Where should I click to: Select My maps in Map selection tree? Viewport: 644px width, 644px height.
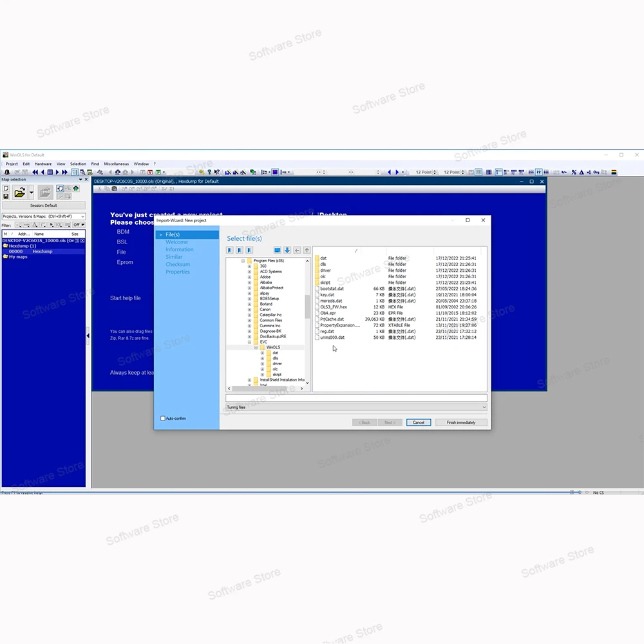coord(18,257)
